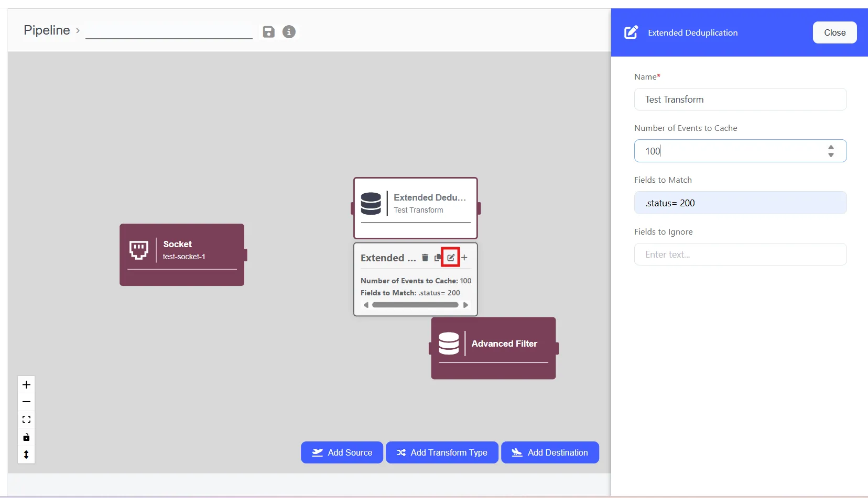
Task: Select the Extended Dedu node database icon
Action: pos(371,203)
